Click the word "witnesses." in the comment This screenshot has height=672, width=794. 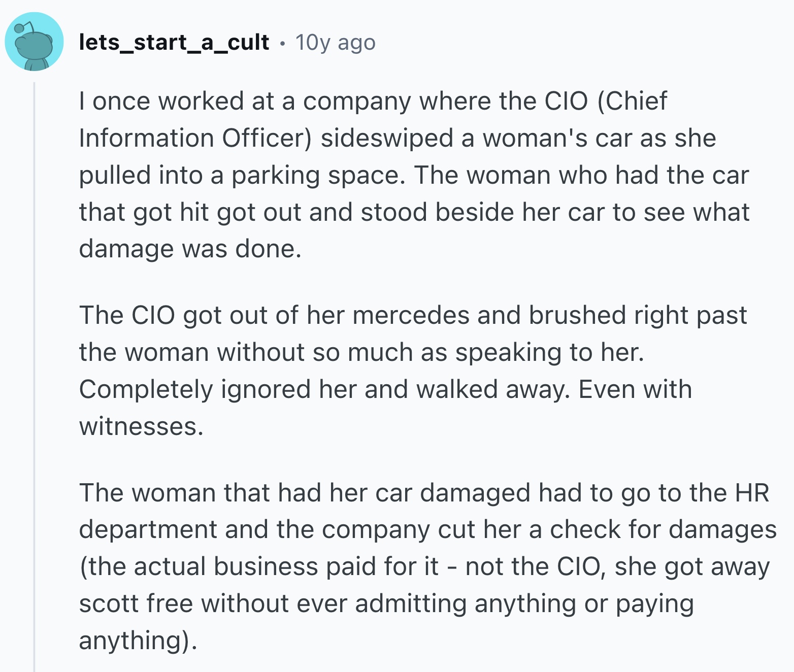tap(141, 426)
